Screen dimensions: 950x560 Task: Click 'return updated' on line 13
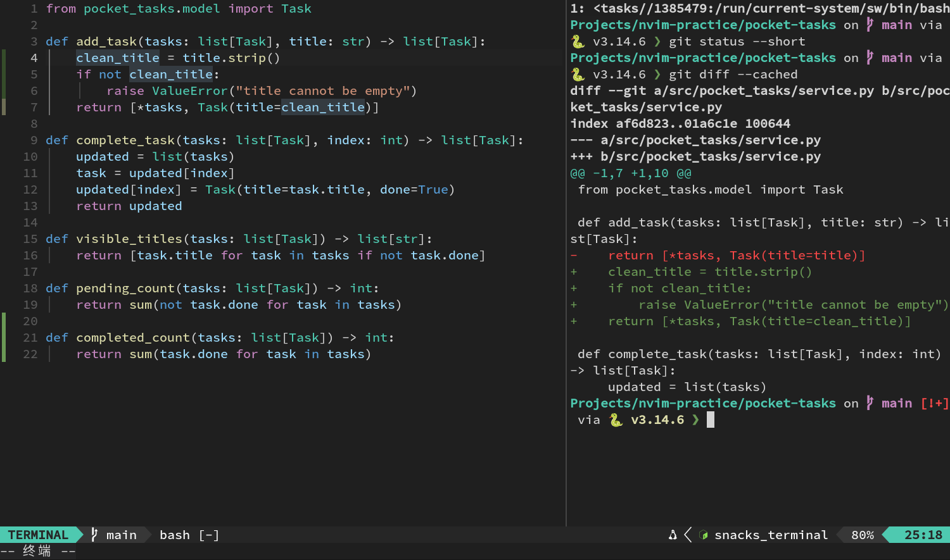coord(129,206)
